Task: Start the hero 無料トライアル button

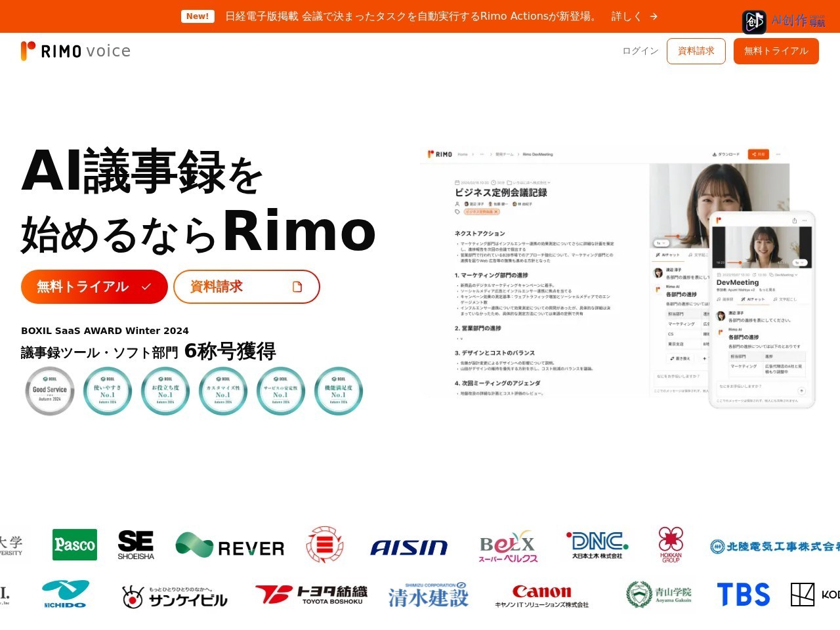Action: [94, 287]
